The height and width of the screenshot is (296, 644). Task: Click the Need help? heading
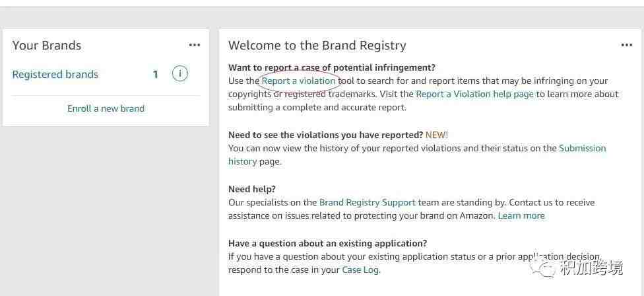[x=252, y=189]
